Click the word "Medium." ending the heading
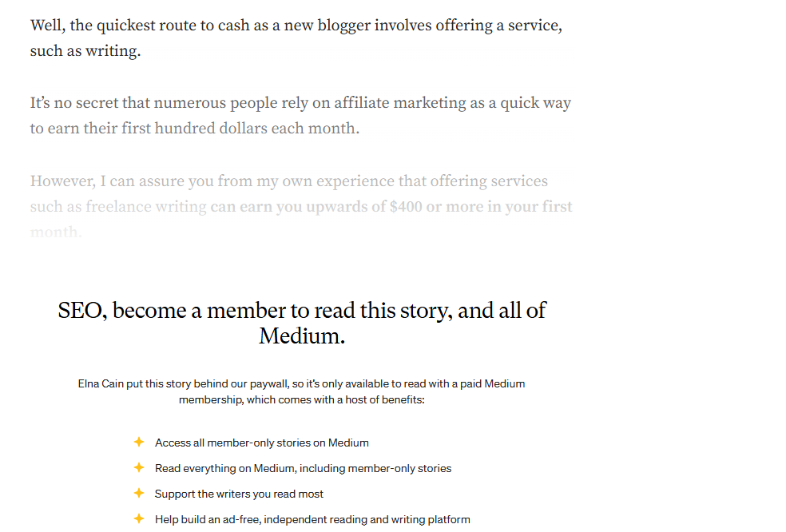This screenshot has width=786, height=532. pyautogui.click(x=302, y=336)
